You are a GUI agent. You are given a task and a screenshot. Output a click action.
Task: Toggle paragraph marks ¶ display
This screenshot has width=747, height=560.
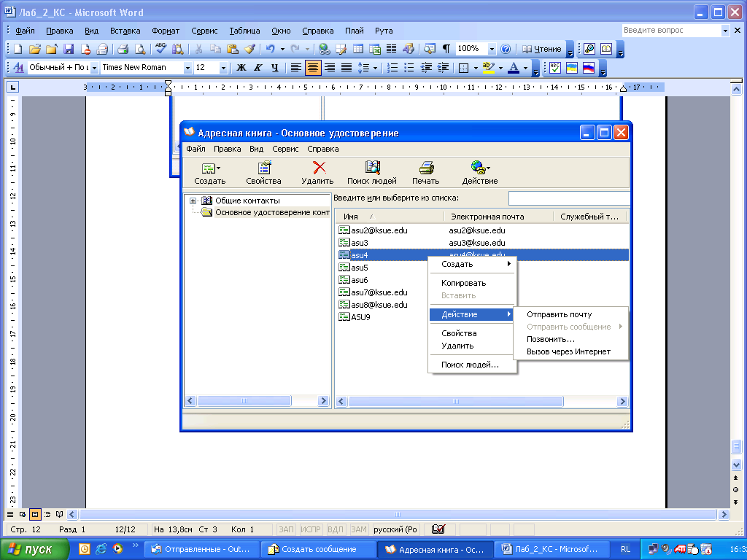pyautogui.click(x=446, y=49)
